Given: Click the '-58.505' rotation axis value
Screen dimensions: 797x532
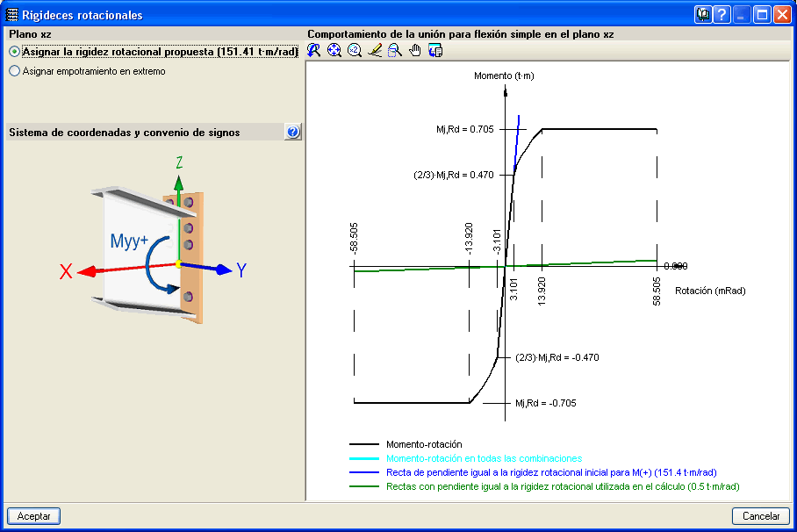Looking at the screenshot, I should click(x=355, y=238).
